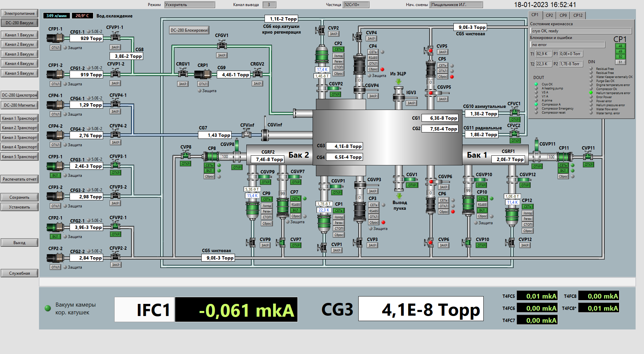
Task: Expand the Нач. смены name selector
Action: (x=456, y=5)
